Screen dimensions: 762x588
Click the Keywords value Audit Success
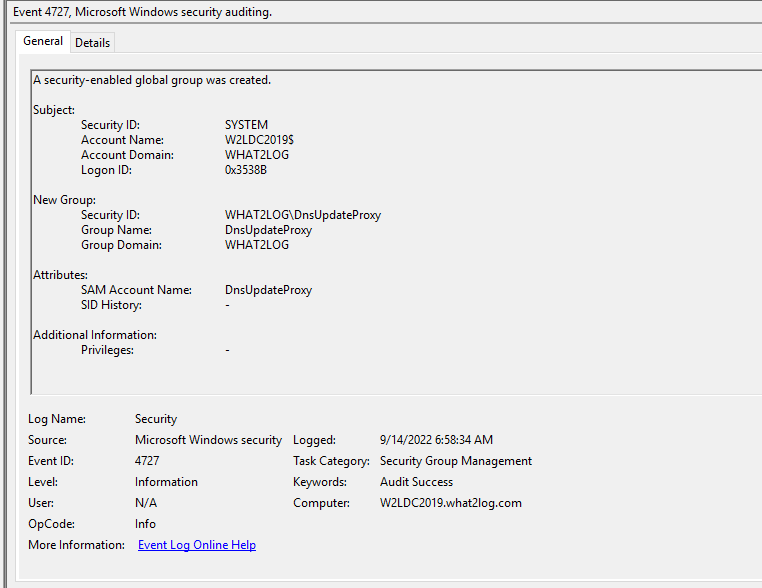click(416, 482)
